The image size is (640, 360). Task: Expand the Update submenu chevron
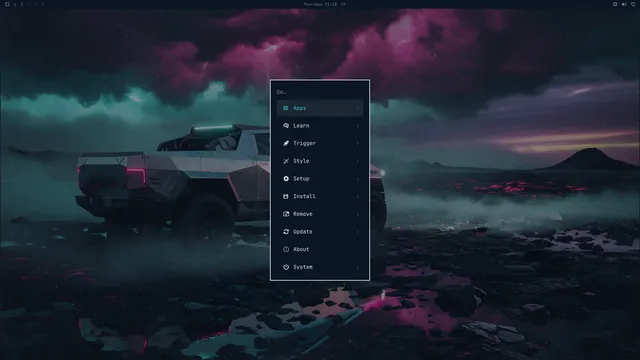tap(358, 232)
